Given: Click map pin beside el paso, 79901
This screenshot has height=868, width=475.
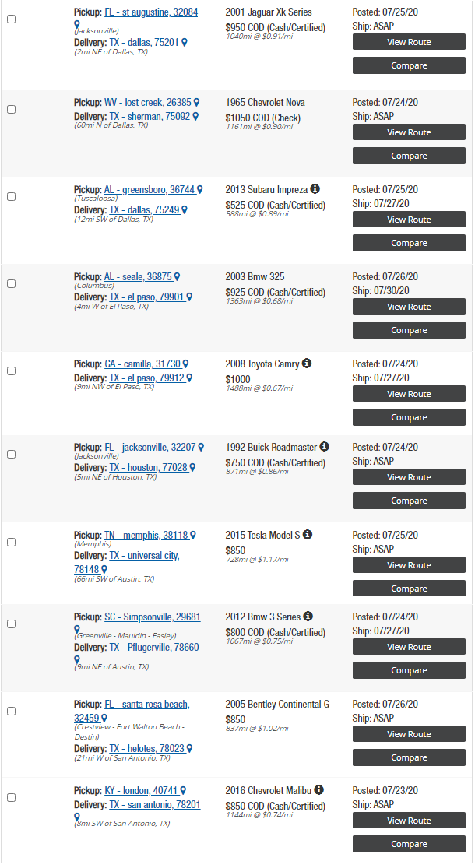Looking at the screenshot, I should [188, 298].
